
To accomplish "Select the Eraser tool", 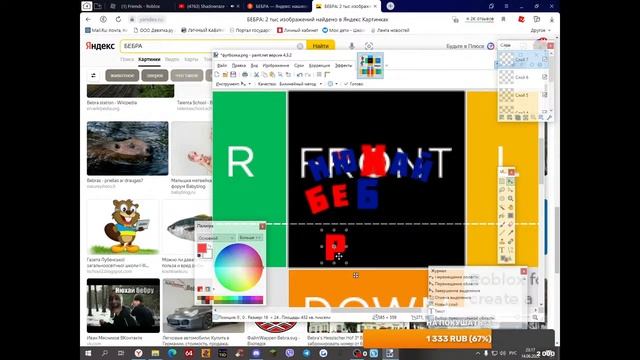I will click(x=511, y=224).
